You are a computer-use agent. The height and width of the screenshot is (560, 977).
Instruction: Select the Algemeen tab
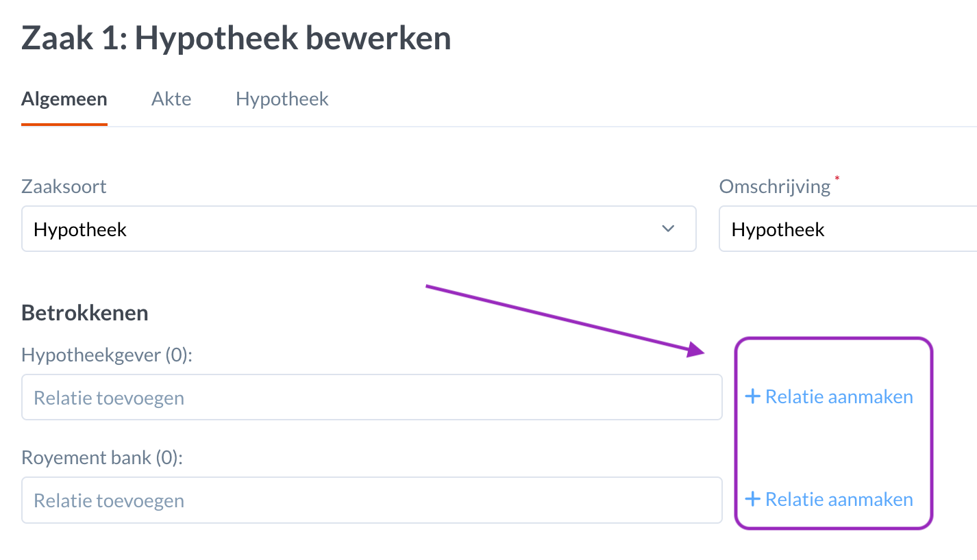64,99
